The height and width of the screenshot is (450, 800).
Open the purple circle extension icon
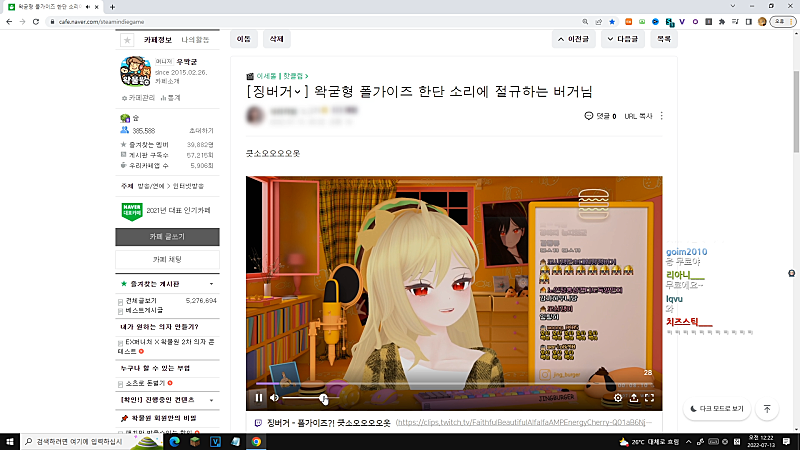(695, 22)
